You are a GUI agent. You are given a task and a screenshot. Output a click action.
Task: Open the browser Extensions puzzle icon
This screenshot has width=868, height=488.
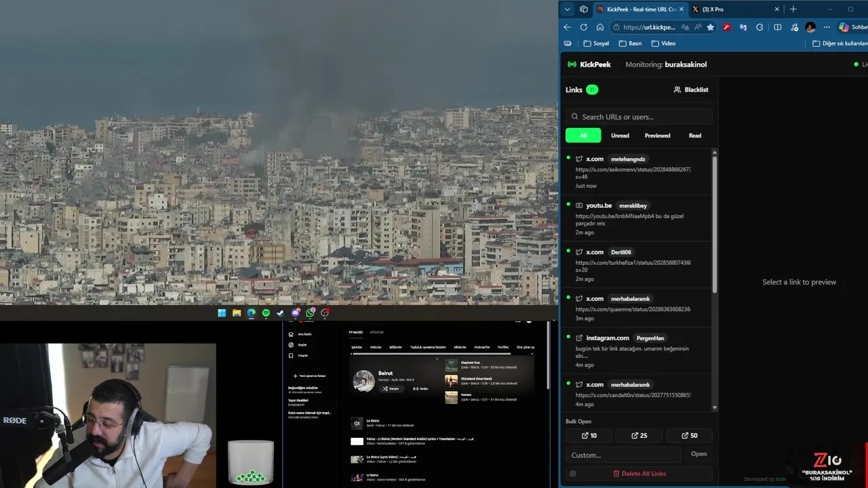(759, 27)
